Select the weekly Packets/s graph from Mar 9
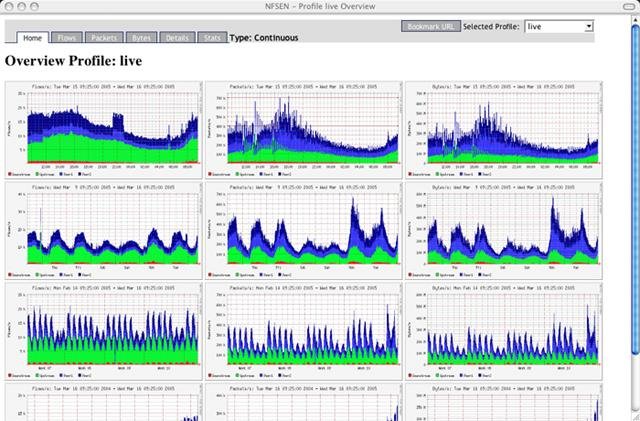640x421 pixels. point(303,230)
